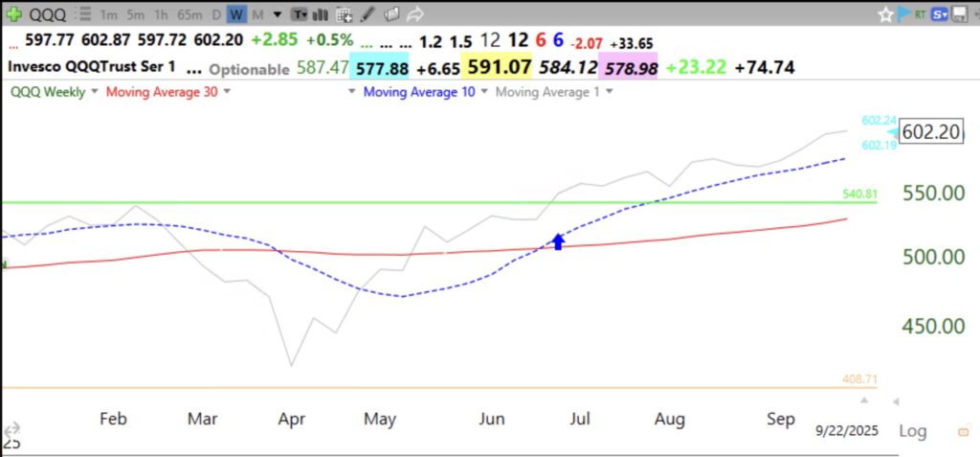This screenshot has width=980, height=457.
Task: Switch to the Monthly (M) time frame
Action: [x=257, y=14]
